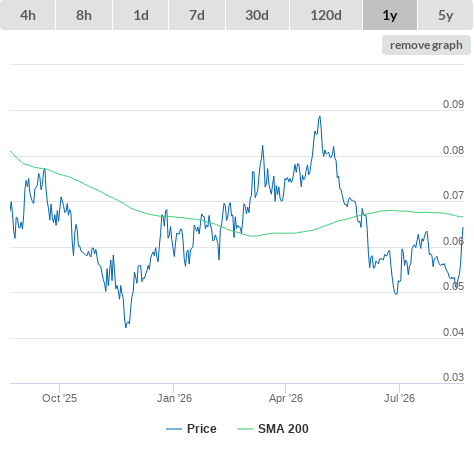
Task: Click the green SMA 200 legend marker
Action: point(245,429)
